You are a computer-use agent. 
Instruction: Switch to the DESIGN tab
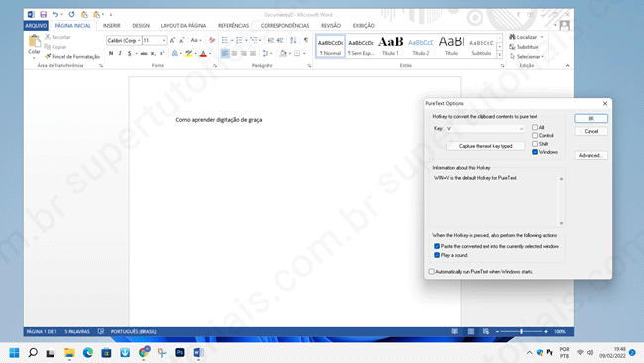tap(141, 26)
